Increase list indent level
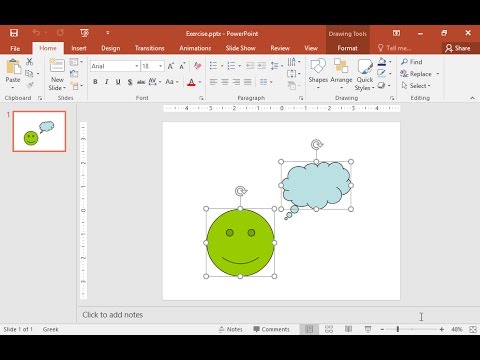This screenshot has width=480, height=360. [x=262, y=66]
